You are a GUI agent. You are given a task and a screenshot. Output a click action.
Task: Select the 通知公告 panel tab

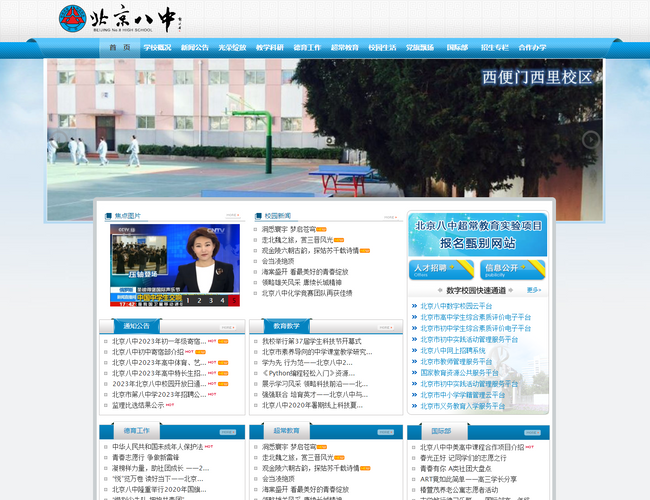point(136,326)
